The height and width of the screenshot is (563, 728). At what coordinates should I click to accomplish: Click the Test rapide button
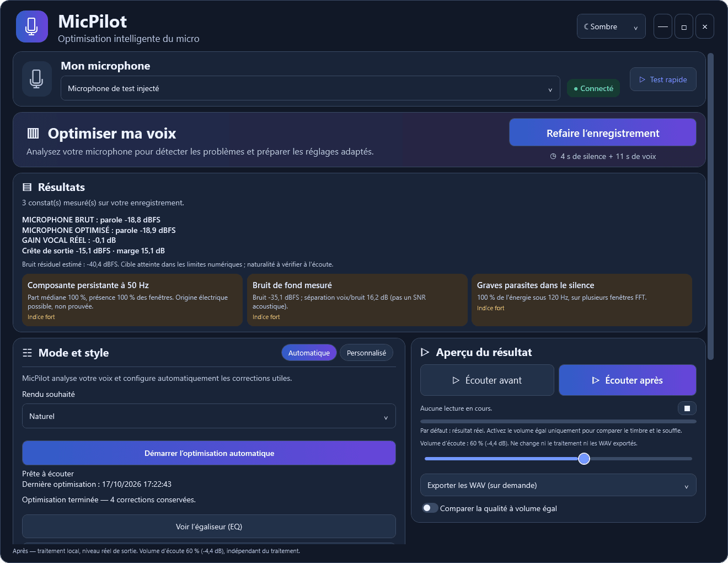pos(663,79)
